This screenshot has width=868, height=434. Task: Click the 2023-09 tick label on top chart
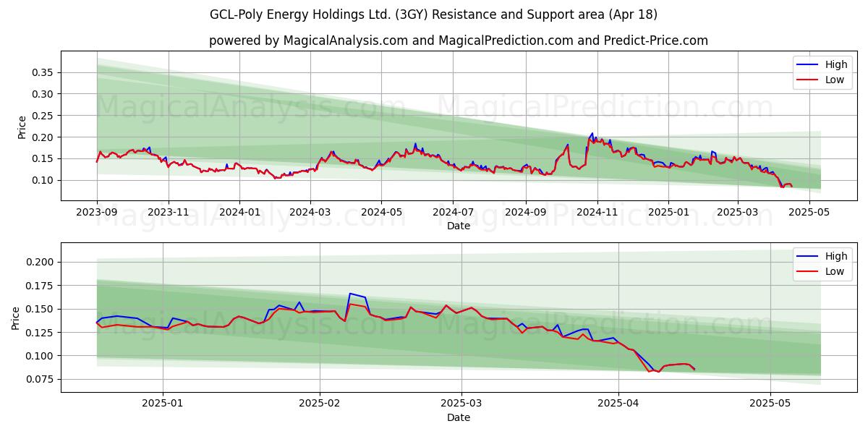click(97, 211)
